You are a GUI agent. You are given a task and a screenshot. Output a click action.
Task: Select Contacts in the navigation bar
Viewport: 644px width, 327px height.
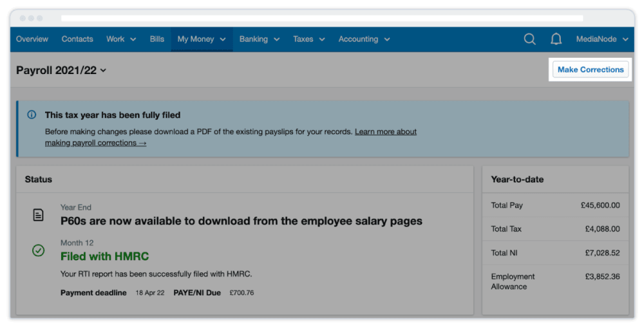pyautogui.click(x=77, y=39)
